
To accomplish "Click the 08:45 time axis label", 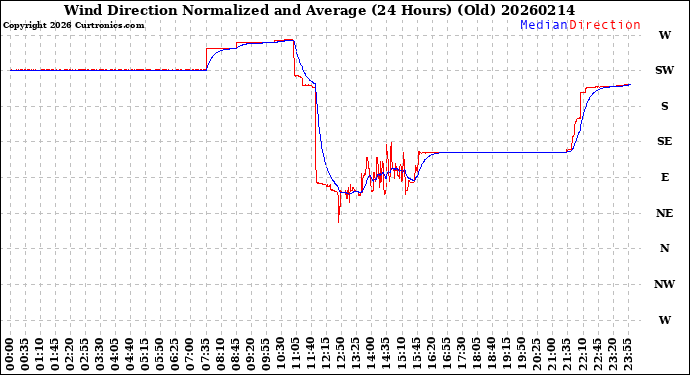I will pos(235,355).
